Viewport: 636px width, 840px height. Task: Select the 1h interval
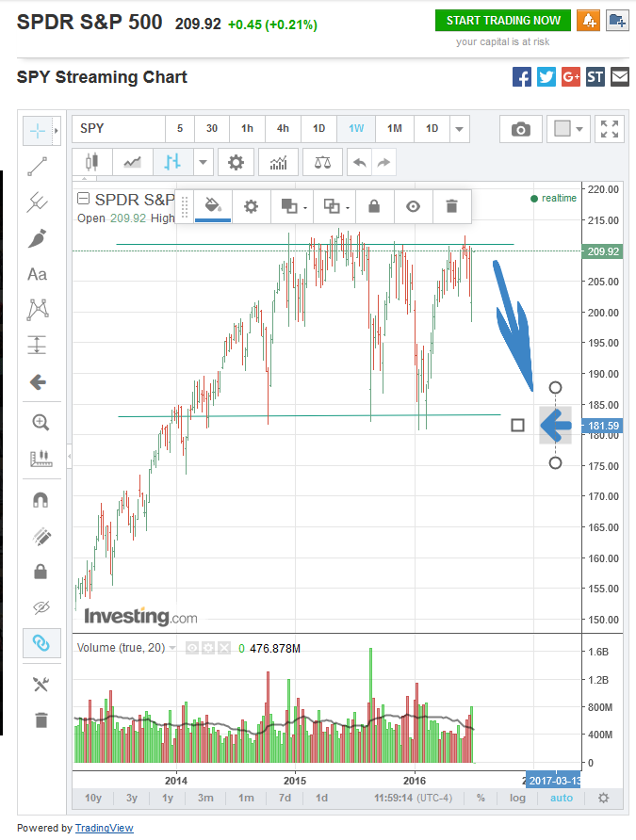pyautogui.click(x=247, y=129)
